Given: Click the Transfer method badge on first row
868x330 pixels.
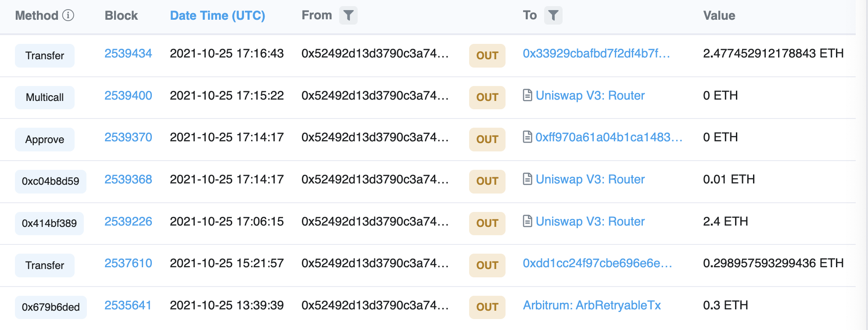Looking at the screenshot, I should [44, 56].
